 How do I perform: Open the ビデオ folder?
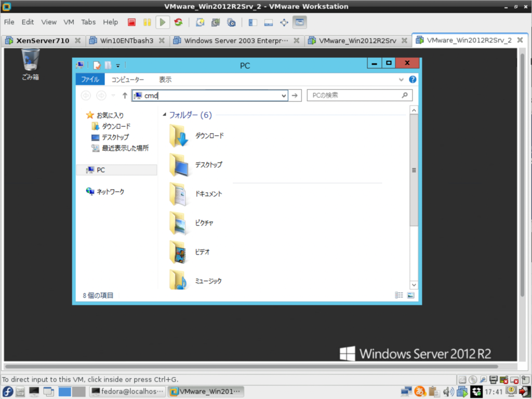click(190, 252)
